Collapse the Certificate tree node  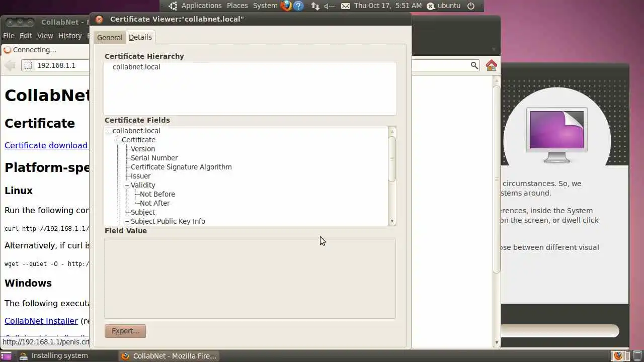[x=118, y=140]
